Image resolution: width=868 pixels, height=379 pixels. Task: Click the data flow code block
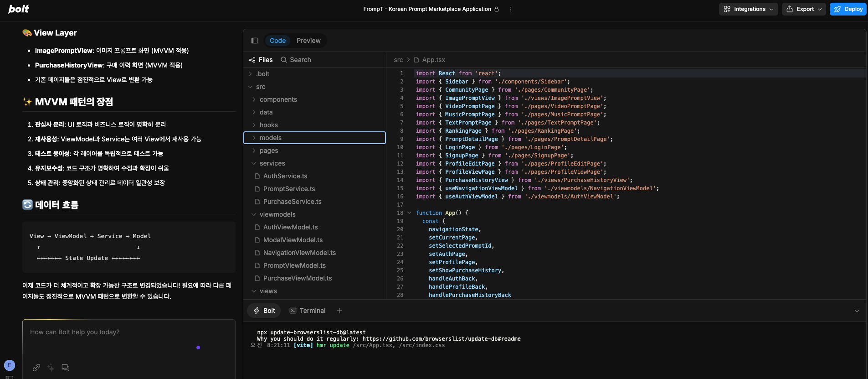point(129,247)
